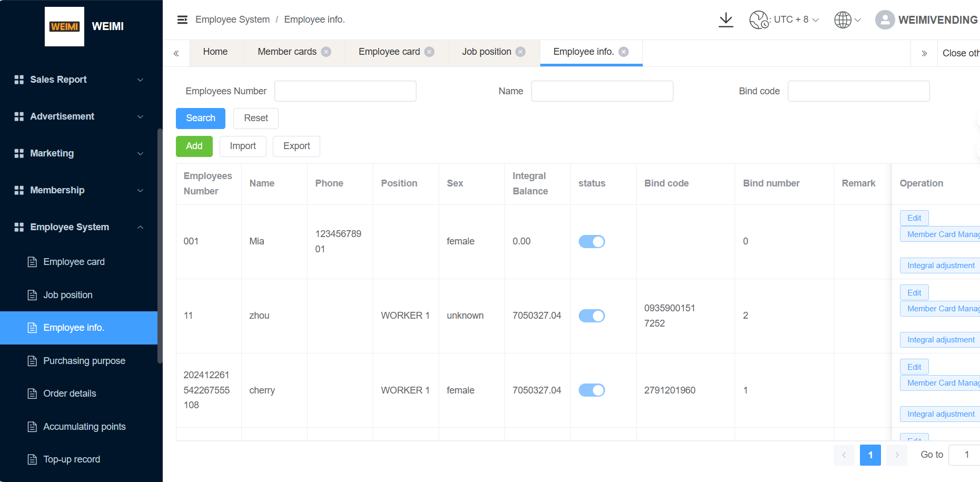Image resolution: width=980 pixels, height=482 pixels.
Task: Switch to the Employee card tab
Action: [x=389, y=52]
